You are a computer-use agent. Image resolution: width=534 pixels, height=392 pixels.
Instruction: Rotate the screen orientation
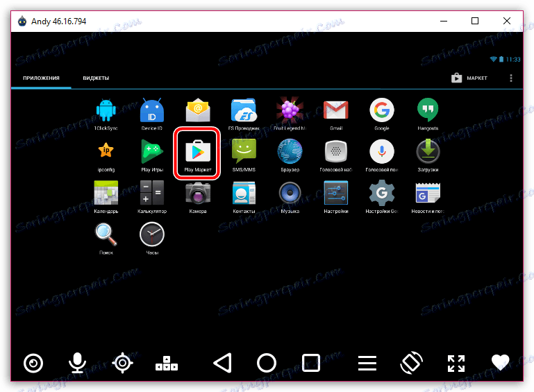point(411,363)
